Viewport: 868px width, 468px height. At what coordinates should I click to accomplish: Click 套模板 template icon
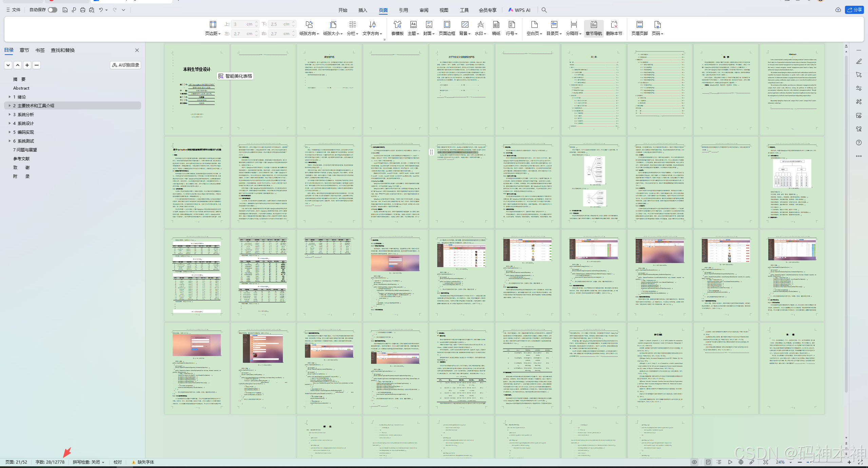397,28
